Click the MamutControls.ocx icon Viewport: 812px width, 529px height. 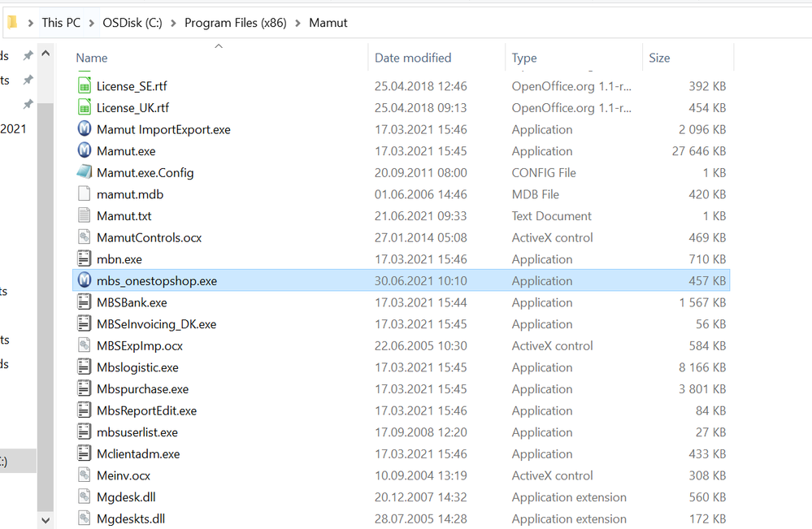85,237
